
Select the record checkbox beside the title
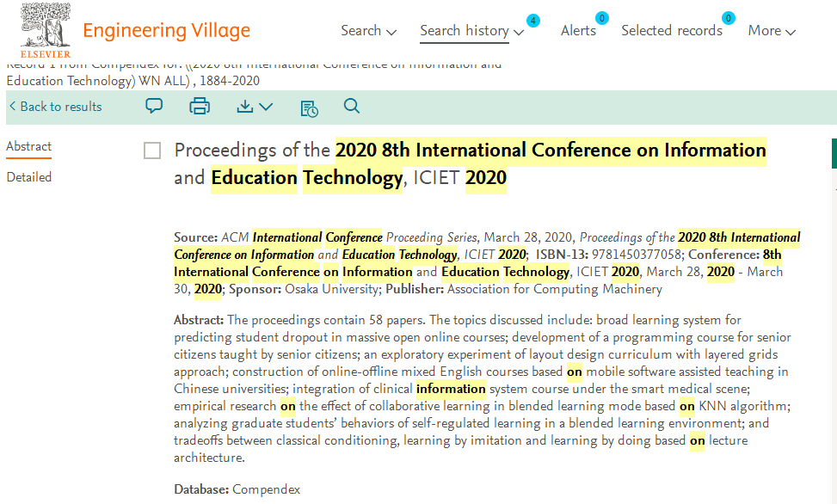152,151
